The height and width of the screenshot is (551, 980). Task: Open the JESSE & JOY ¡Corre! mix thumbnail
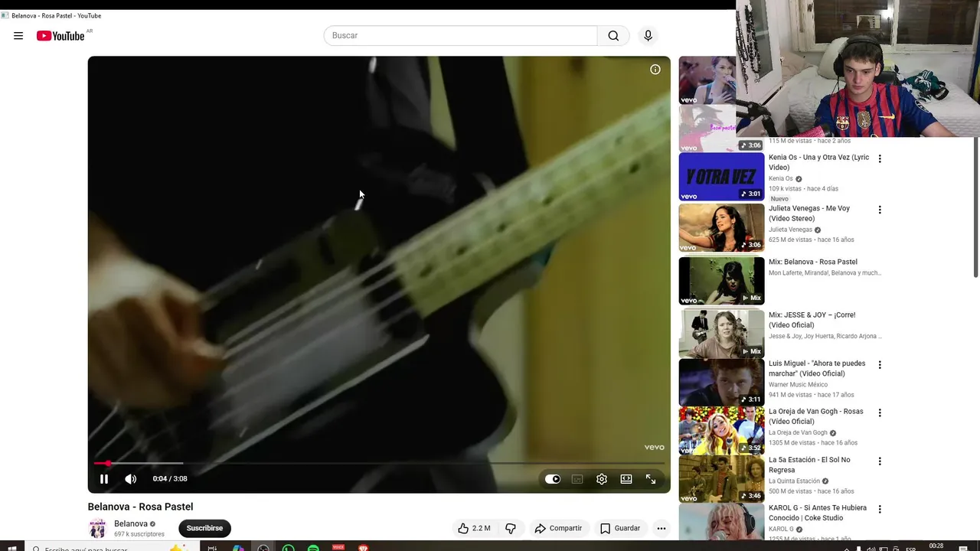click(x=721, y=334)
